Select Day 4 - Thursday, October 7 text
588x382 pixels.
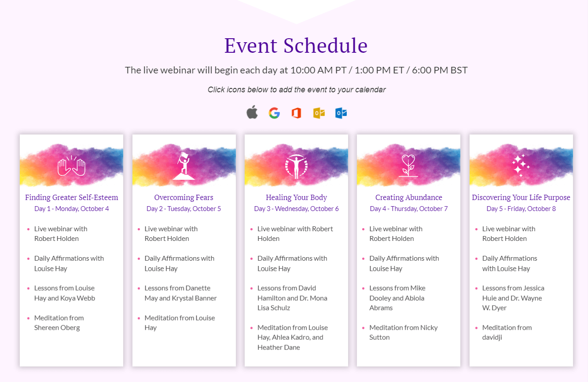(x=409, y=209)
